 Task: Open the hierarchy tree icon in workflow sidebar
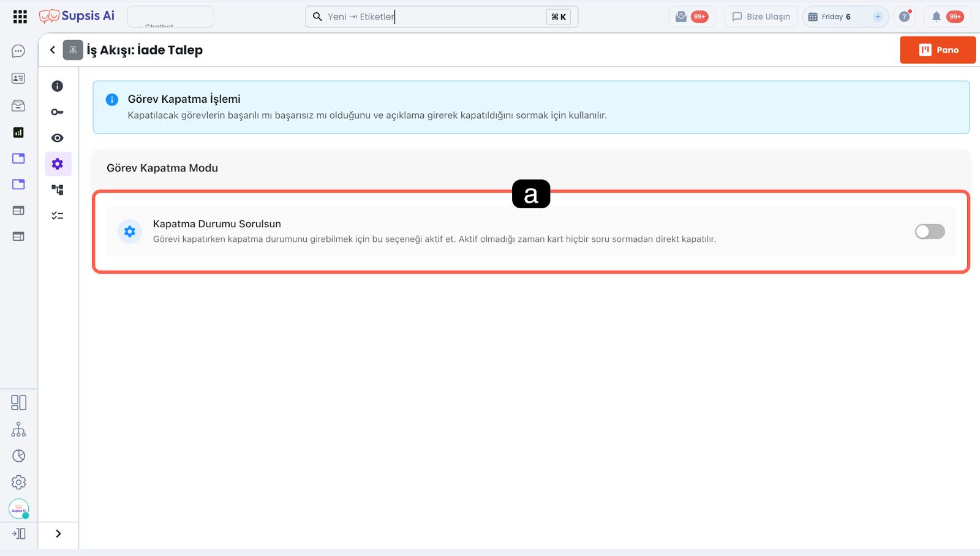pos(58,190)
